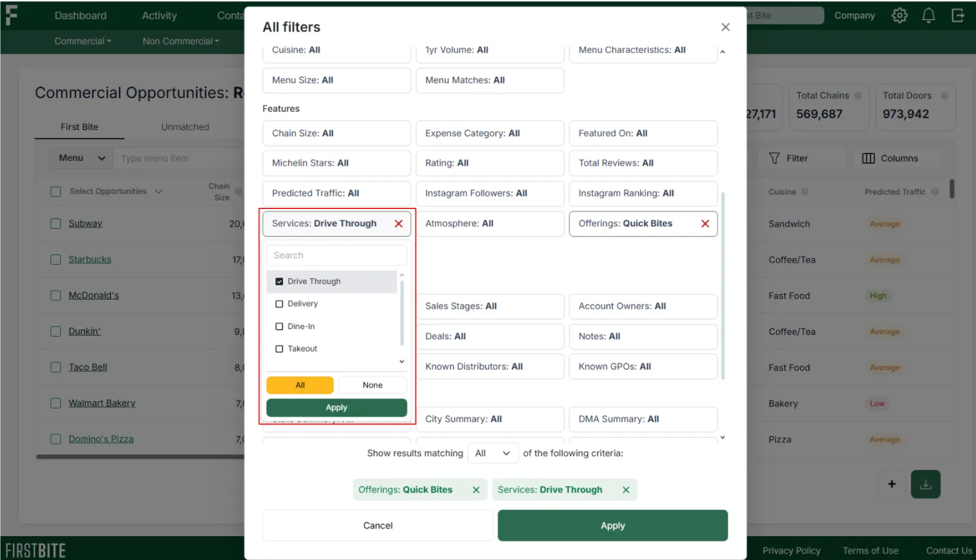This screenshot has width=976, height=560.
Task: Click the Total Chains info icon
Action: point(858,96)
